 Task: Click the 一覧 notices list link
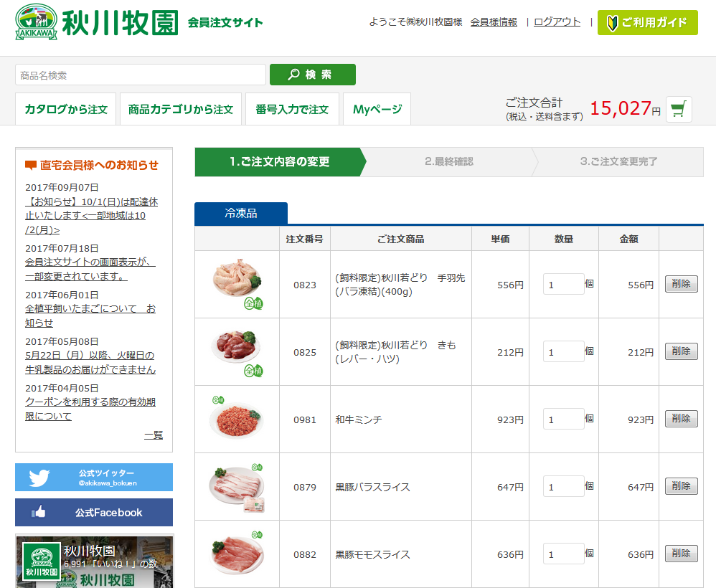coord(154,435)
